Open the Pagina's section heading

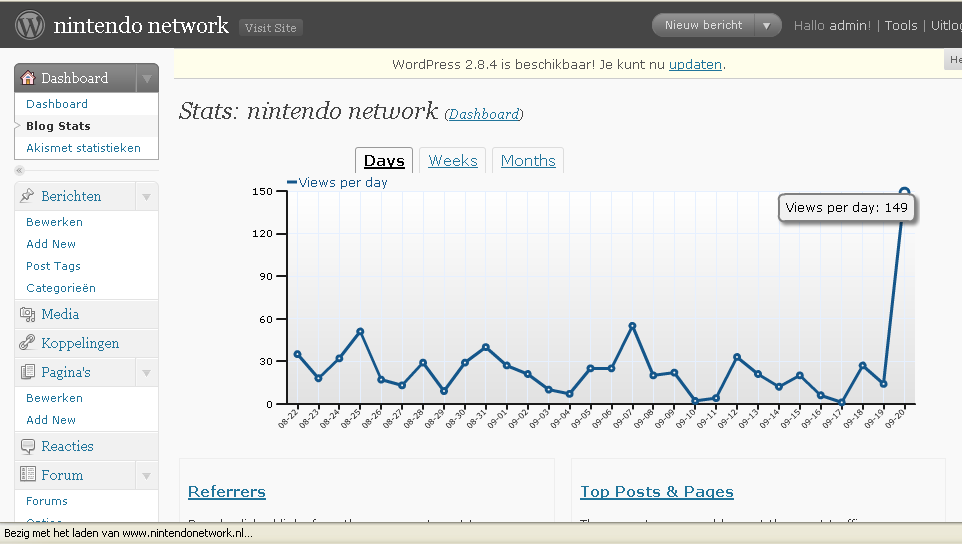(x=66, y=372)
